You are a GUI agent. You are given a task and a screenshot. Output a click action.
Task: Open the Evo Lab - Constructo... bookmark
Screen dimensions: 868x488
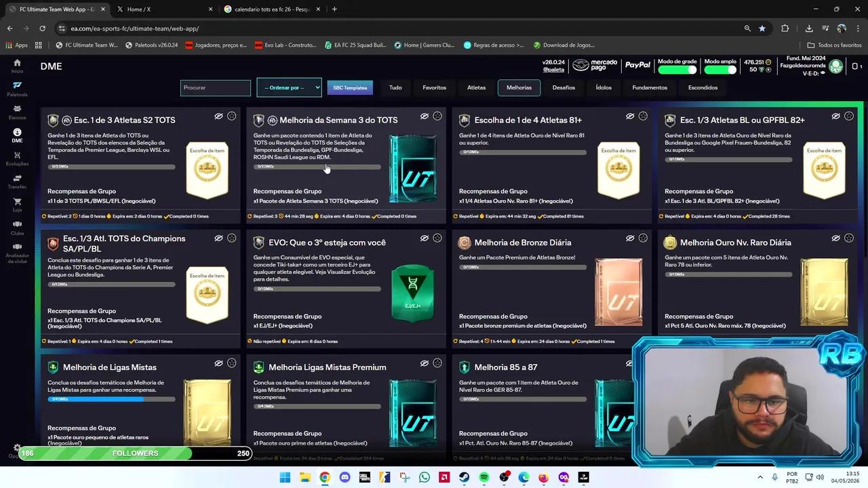tap(285, 45)
